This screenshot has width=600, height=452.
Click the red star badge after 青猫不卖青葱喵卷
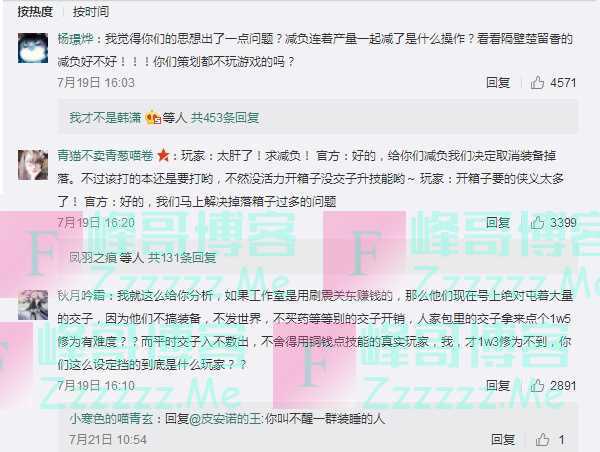point(164,156)
